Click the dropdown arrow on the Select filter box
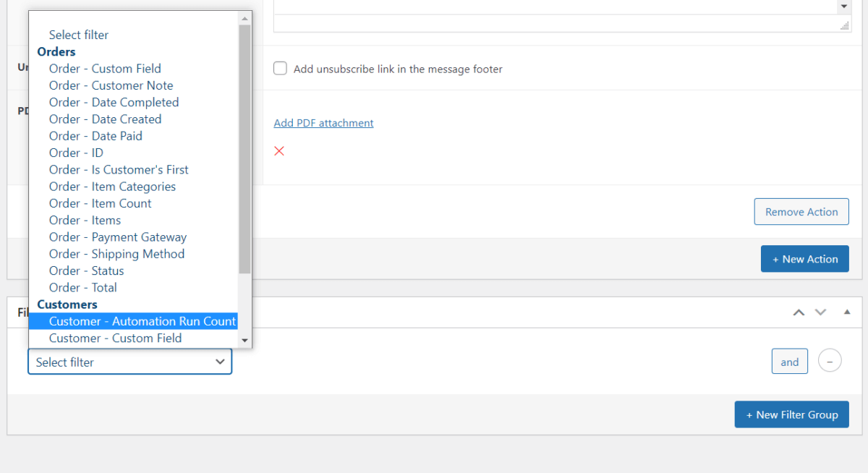 pyautogui.click(x=220, y=362)
